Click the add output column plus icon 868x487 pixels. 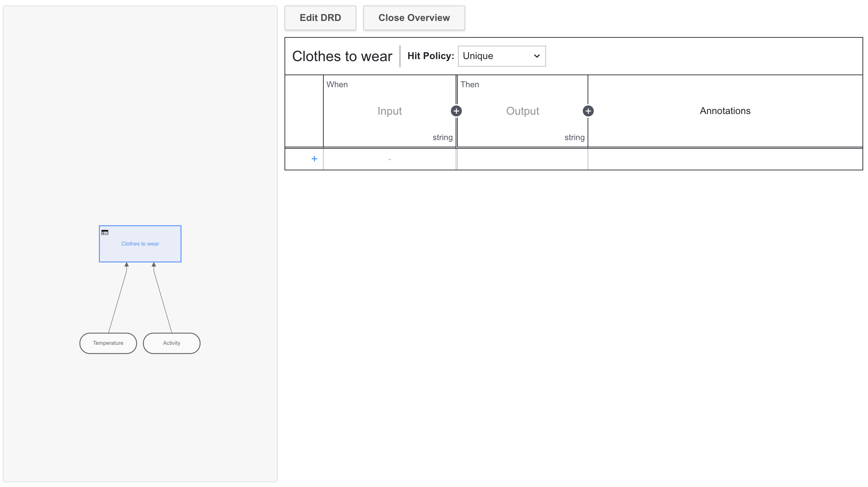pyautogui.click(x=588, y=111)
